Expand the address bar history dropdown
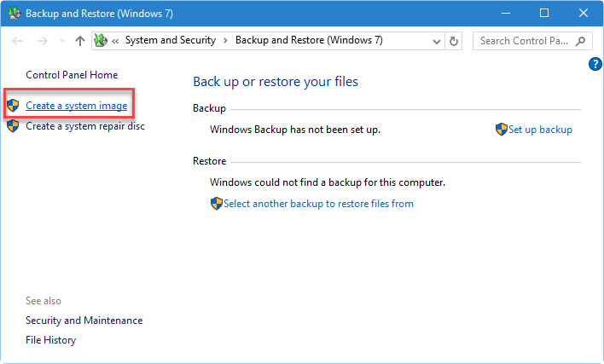 [435, 41]
